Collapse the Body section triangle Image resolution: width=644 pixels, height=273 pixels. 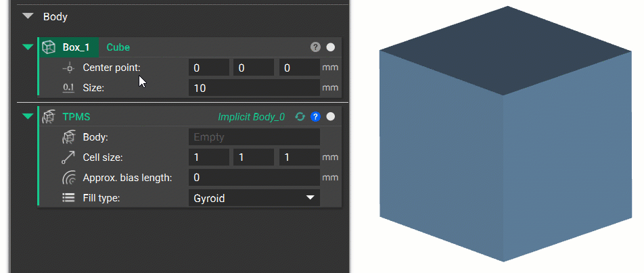pyautogui.click(x=28, y=16)
